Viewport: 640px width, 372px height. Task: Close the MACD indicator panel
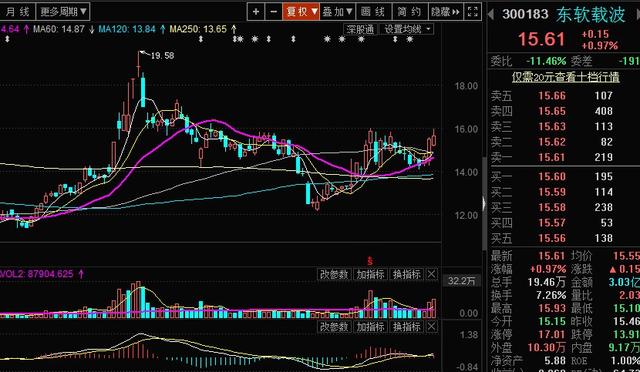(x=431, y=327)
